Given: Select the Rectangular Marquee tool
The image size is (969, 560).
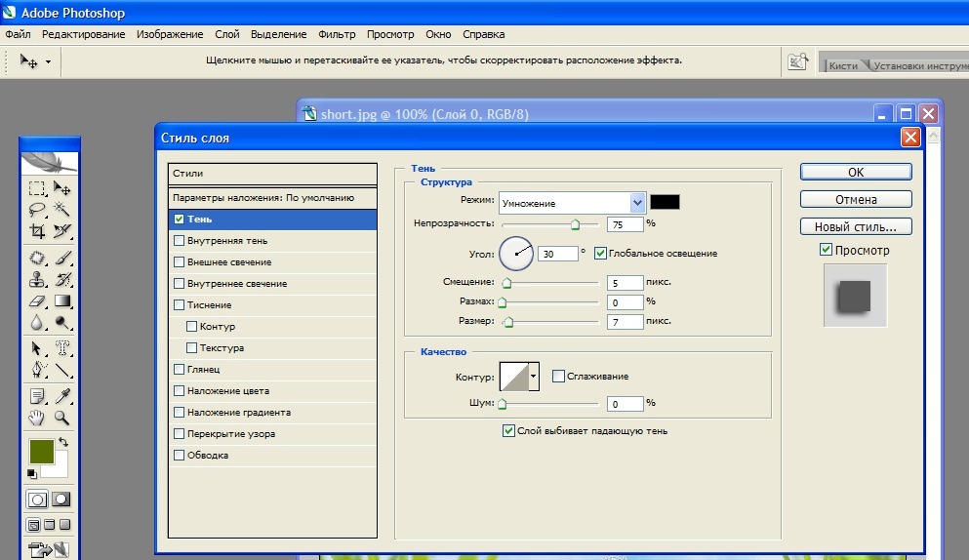Looking at the screenshot, I should click(x=37, y=188).
